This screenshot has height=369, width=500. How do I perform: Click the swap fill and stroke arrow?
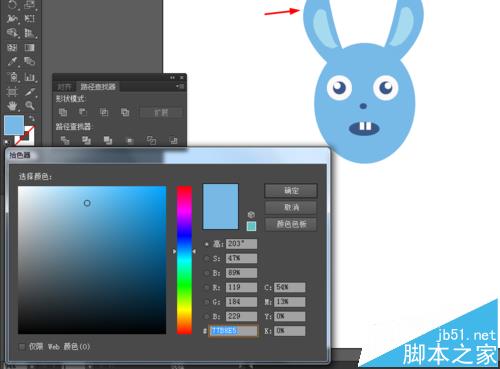click(32, 118)
